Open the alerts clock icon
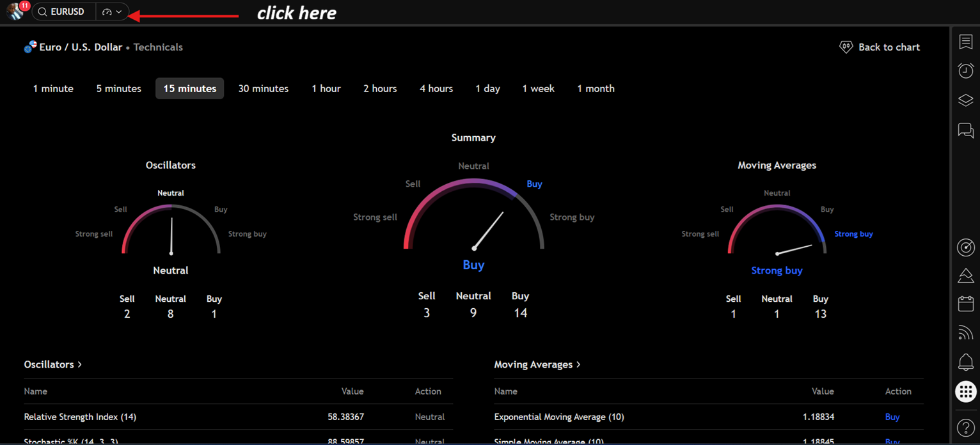Viewport: 980px width, 445px height. (965, 70)
